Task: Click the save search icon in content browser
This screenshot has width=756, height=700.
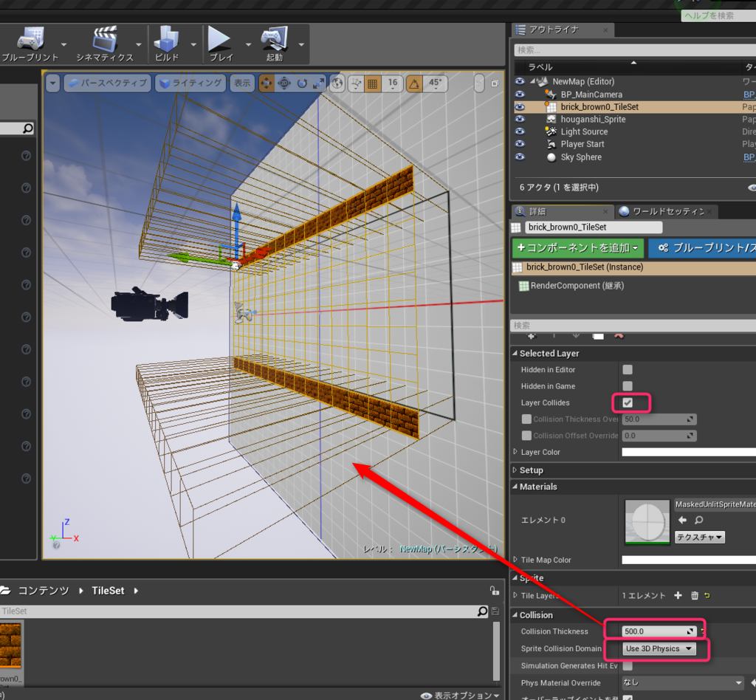Action: [x=495, y=611]
